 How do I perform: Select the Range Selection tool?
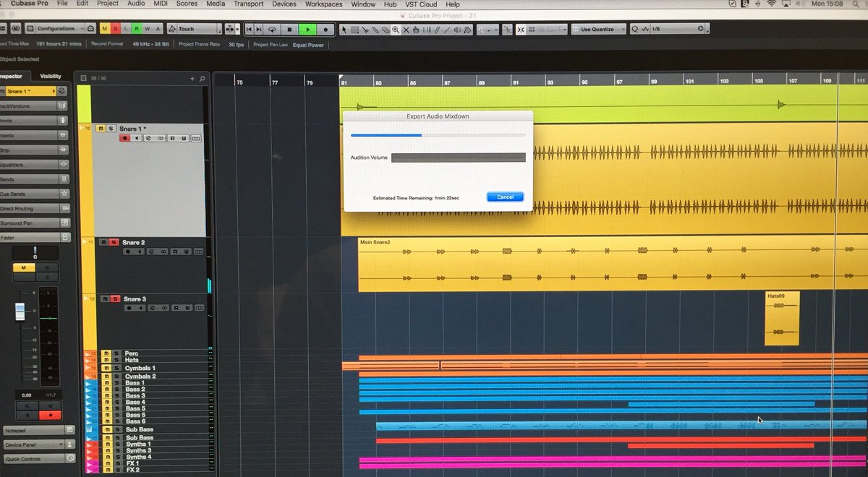tap(355, 30)
